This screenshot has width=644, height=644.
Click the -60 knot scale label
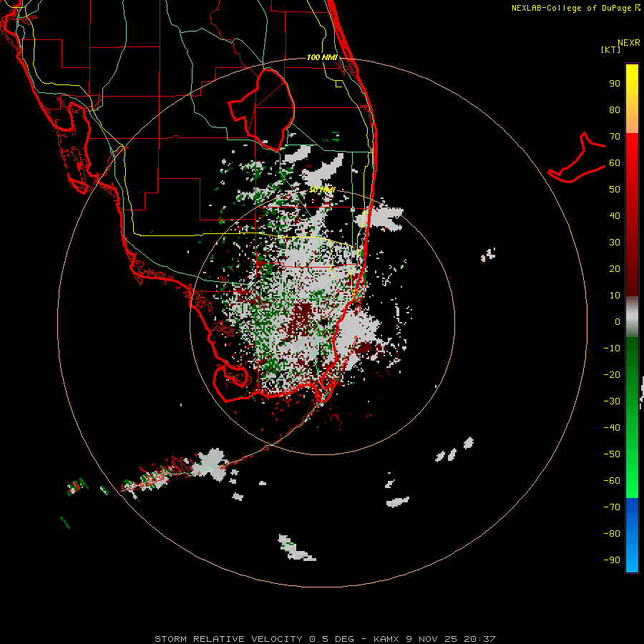(x=612, y=481)
